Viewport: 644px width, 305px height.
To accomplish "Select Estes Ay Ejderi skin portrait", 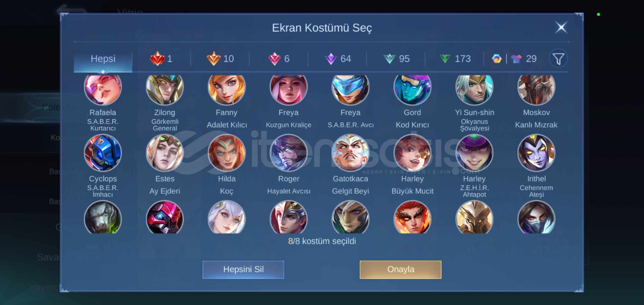I will [x=165, y=153].
